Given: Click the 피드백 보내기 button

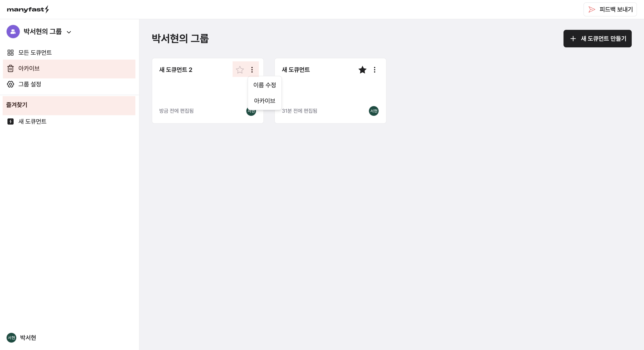Looking at the screenshot, I should [610, 9].
